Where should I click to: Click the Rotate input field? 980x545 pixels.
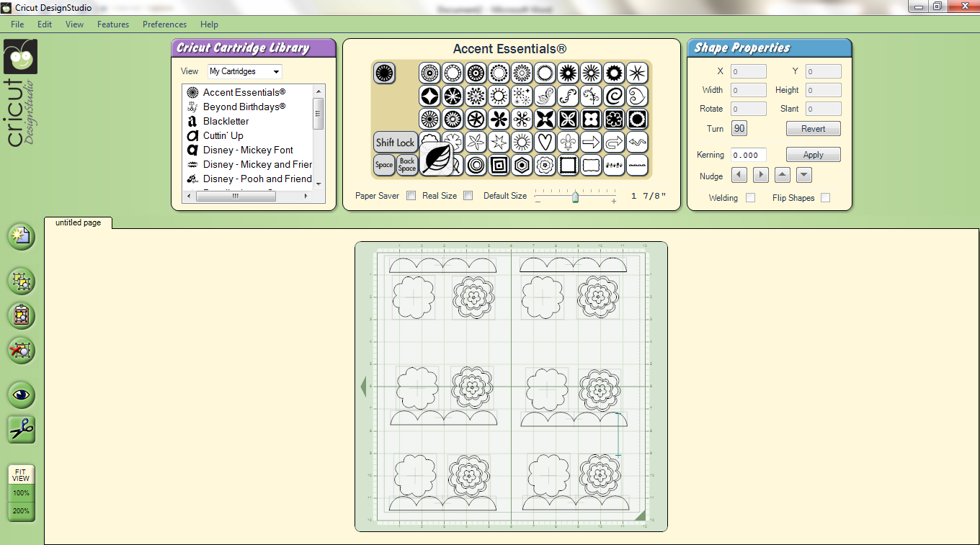click(x=749, y=109)
